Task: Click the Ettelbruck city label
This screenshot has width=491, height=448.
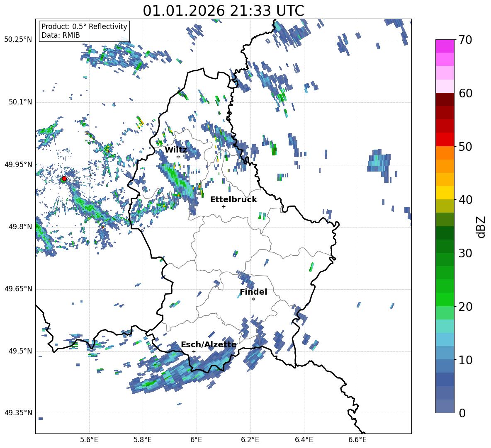Action: [233, 200]
